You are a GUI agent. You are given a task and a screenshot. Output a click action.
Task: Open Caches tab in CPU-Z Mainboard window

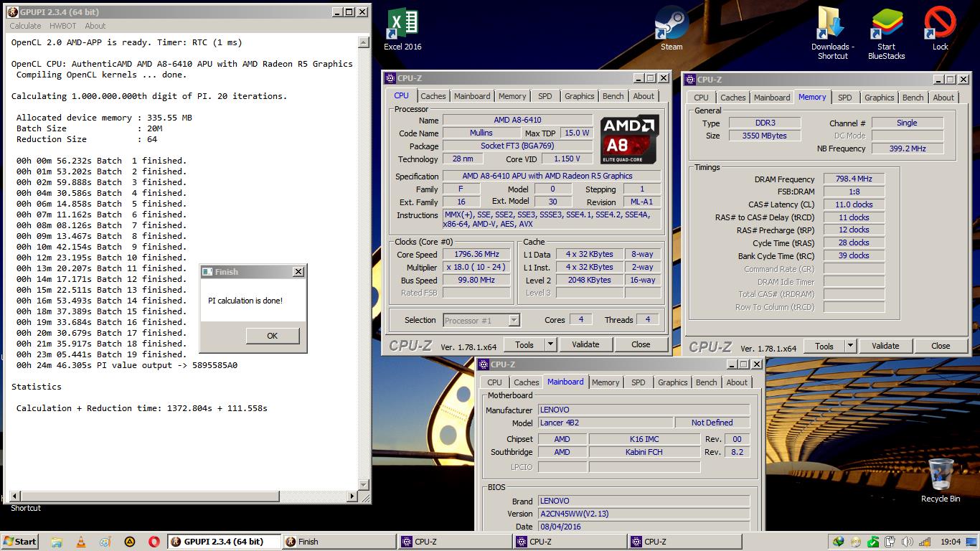pyautogui.click(x=526, y=382)
